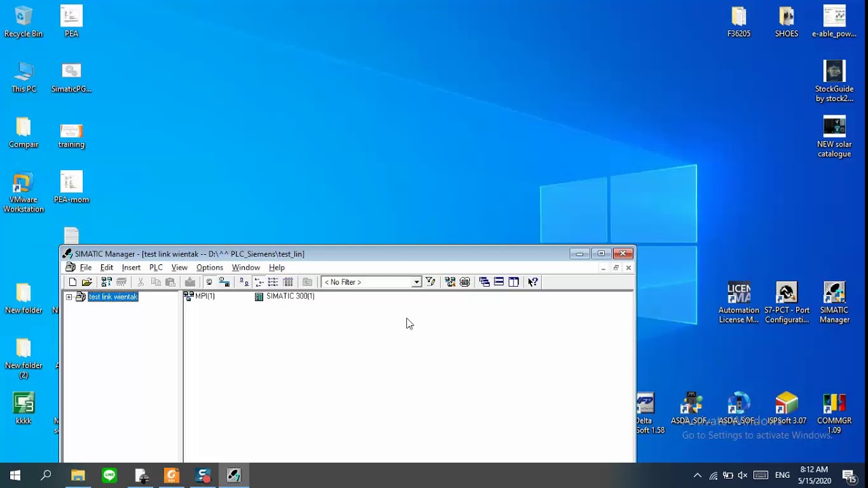Select the PEA-mom desktop file
Image resolution: width=868 pixels, height=488 pixels.
[x=71, y=187]
